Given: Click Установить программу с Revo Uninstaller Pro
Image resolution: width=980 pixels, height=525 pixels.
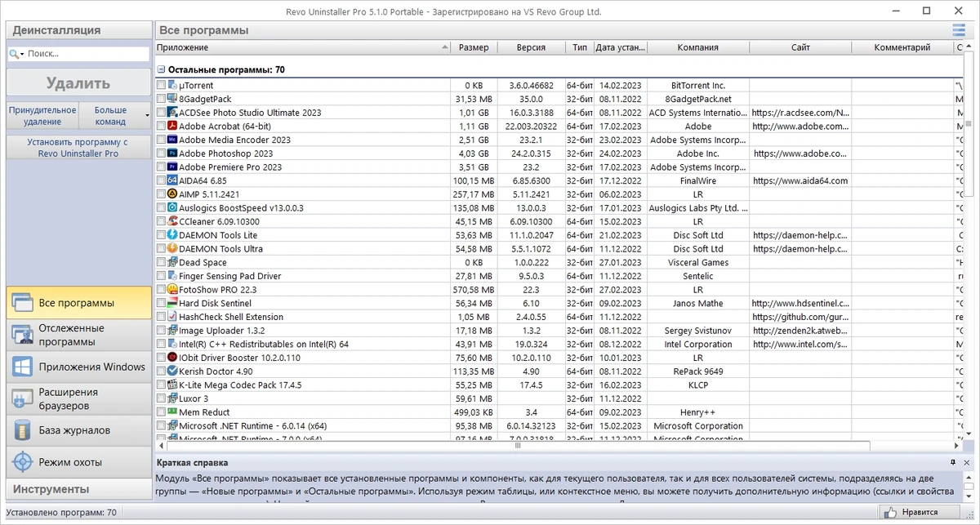Looking at the screenshot, I should click(78, 147).
